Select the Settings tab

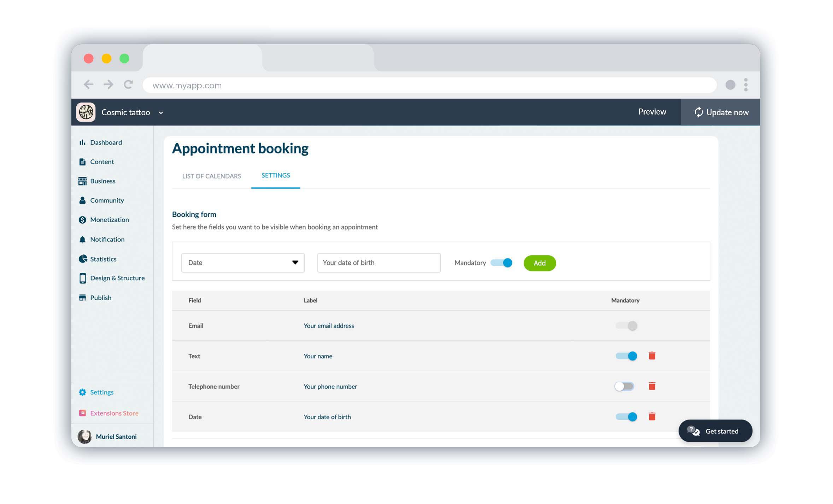pyautogui.click(x=275, y=176)
